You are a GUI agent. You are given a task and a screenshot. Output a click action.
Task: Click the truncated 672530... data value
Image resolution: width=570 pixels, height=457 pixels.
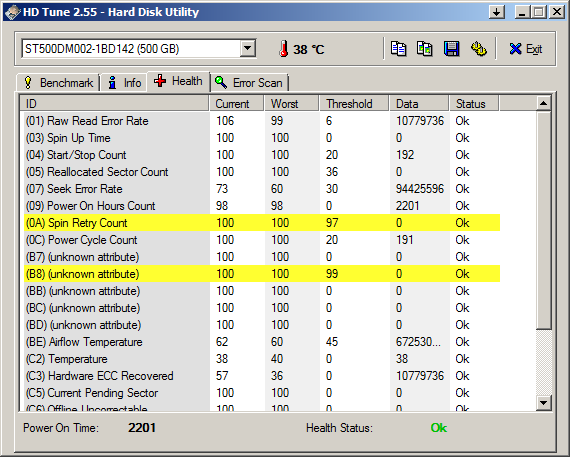418,342
